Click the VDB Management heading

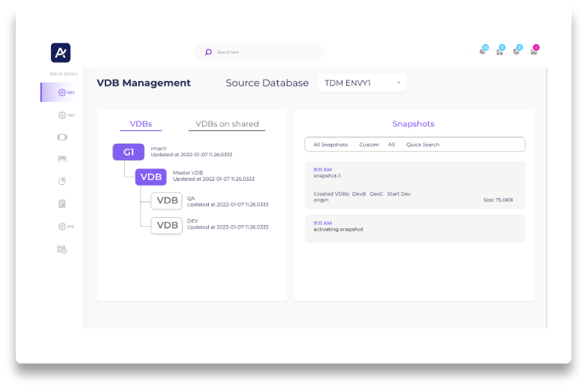[144, 83]
